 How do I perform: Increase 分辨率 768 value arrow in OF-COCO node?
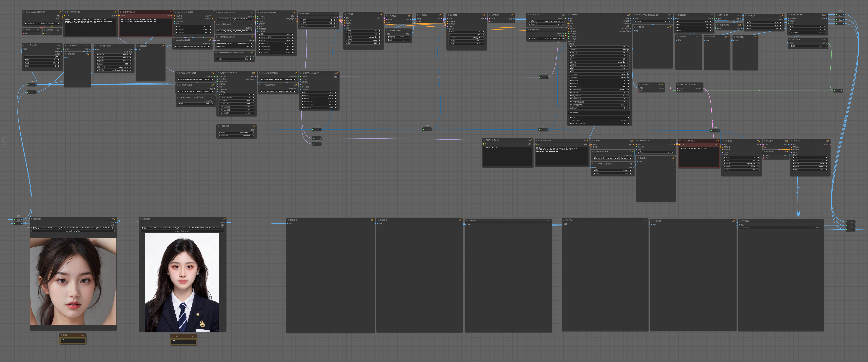(669, 21)
